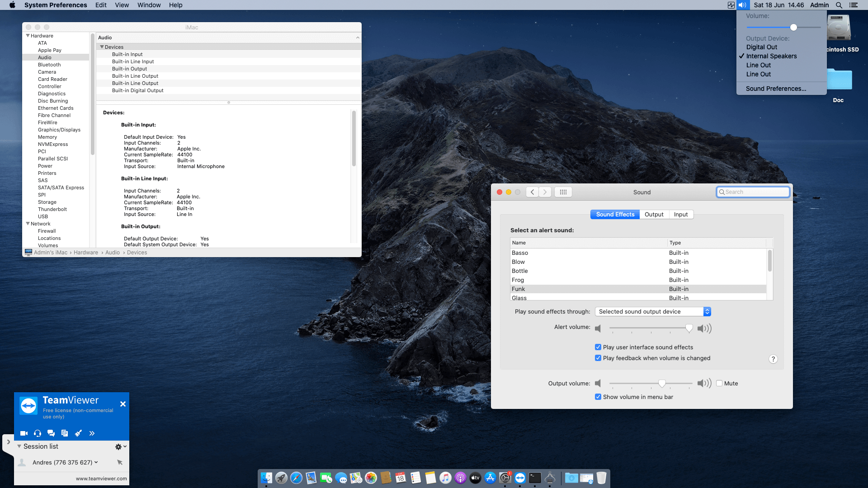Disable Play user interface sound effects
Image resolution: width=868 pixels, height=488 pixels.
pos(598,347)
